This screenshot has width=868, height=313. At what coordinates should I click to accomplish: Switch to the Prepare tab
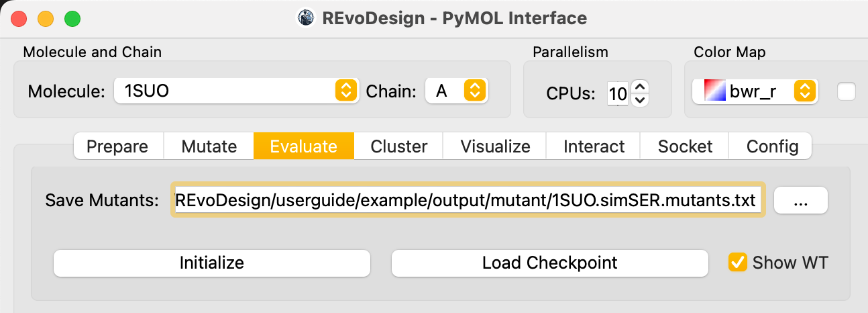[x=118, y=146]
